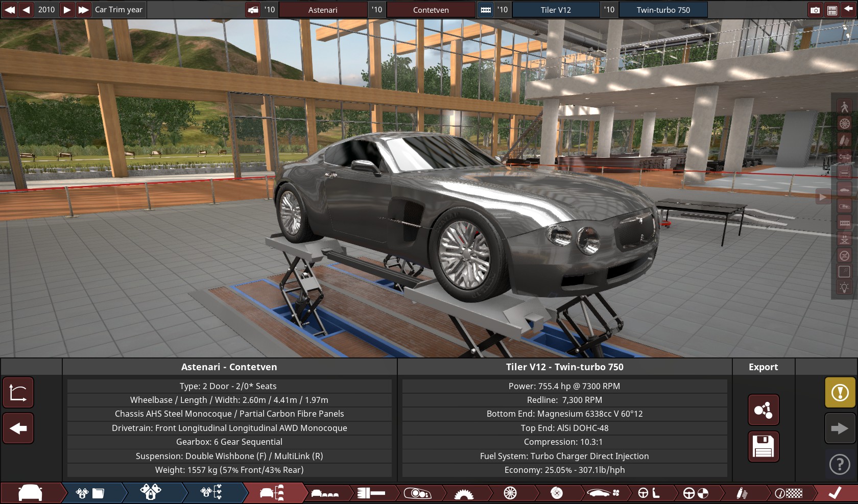The height and width of the screenshot is (504, 858).
Task: Click the graph axes icon on left panel
Action: 18,393
